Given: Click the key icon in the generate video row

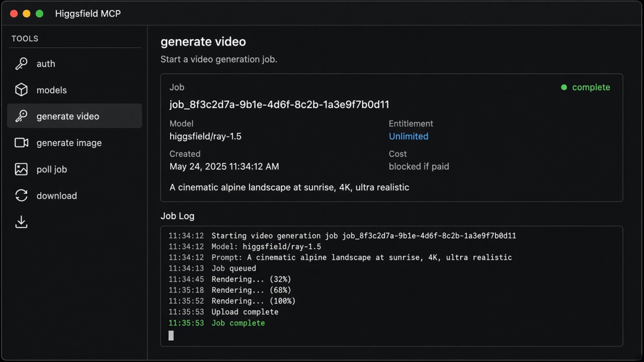Looking at the screenshot, I should 21,116.
